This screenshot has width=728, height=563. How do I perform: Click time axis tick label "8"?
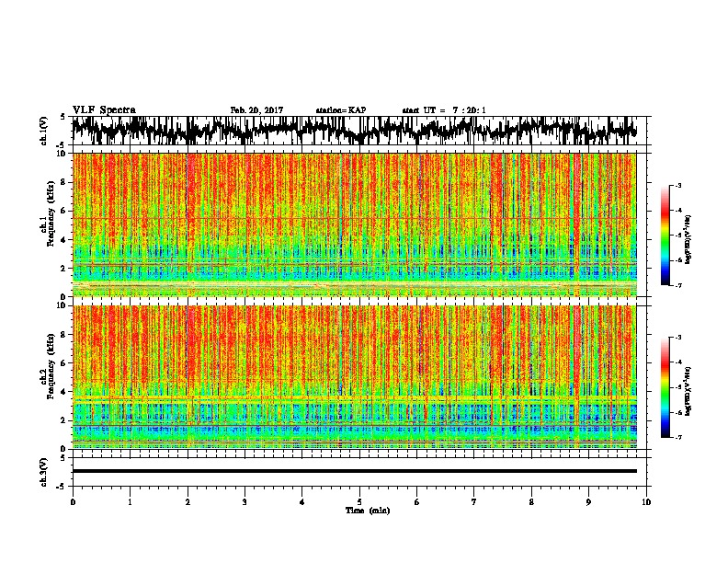[531, 501]
